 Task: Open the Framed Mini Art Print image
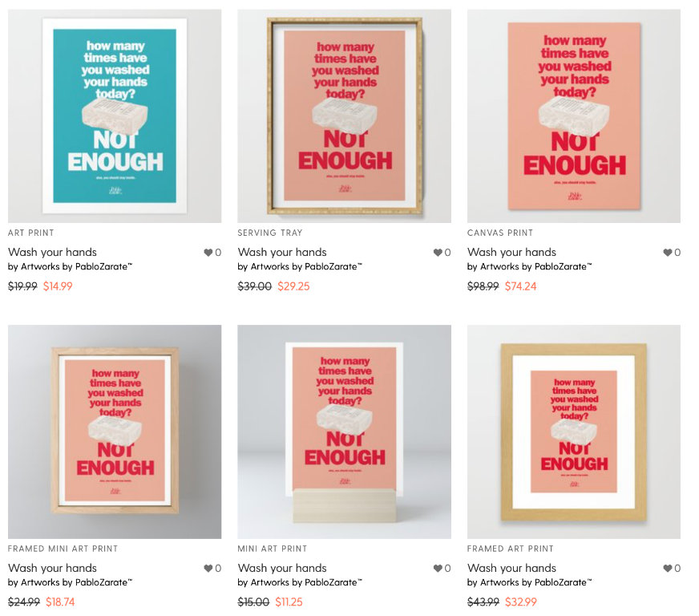click(115, 432)
